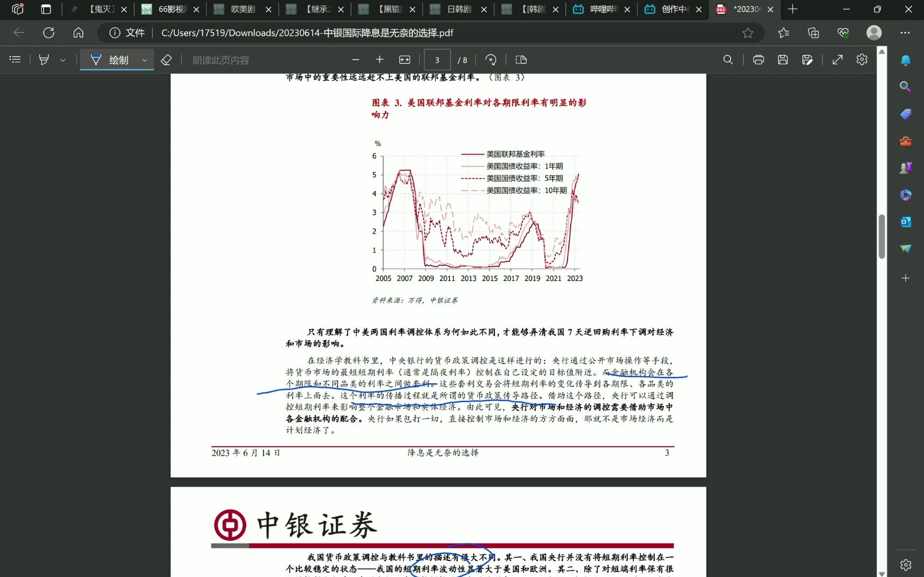Close the 20230614 PDF tab

771,10
